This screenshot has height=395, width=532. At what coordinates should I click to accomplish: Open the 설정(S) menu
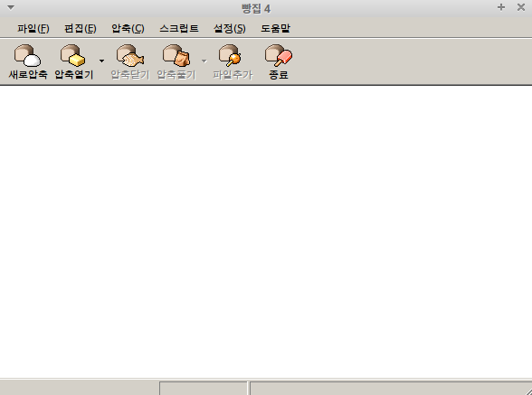[230, 29]
